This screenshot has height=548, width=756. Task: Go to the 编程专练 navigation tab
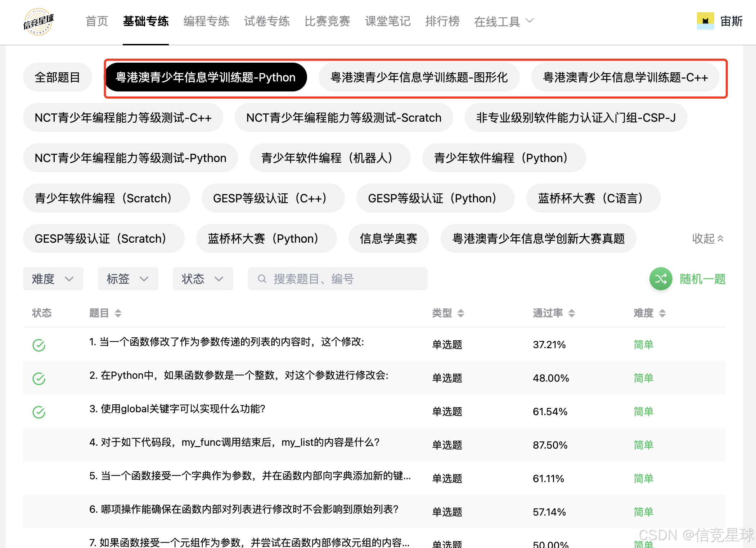(206, 22)
